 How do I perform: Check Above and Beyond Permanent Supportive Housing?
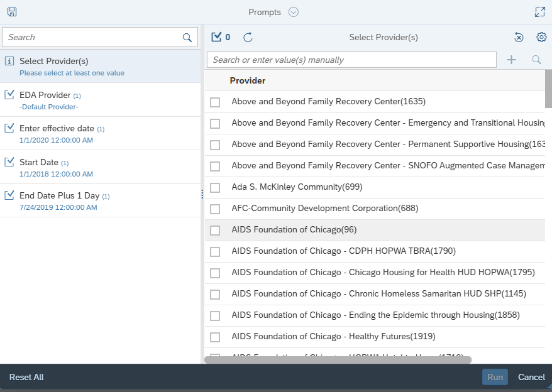click(x=215, y=145)
